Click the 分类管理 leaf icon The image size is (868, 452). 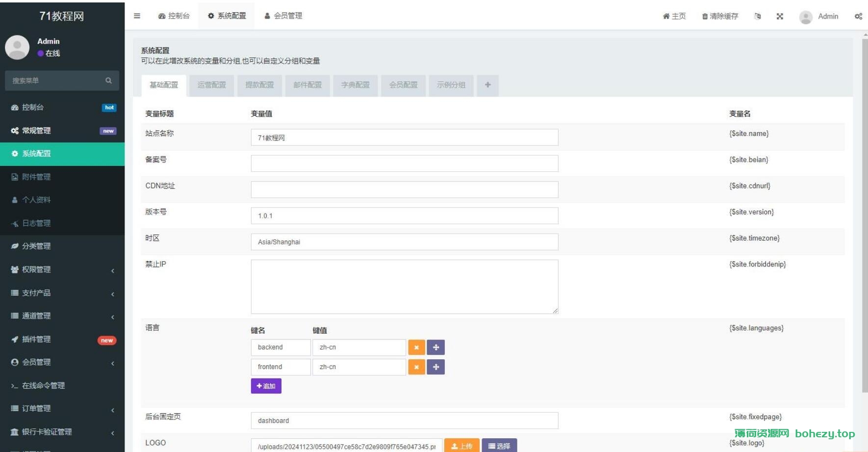tap(15, 246)
